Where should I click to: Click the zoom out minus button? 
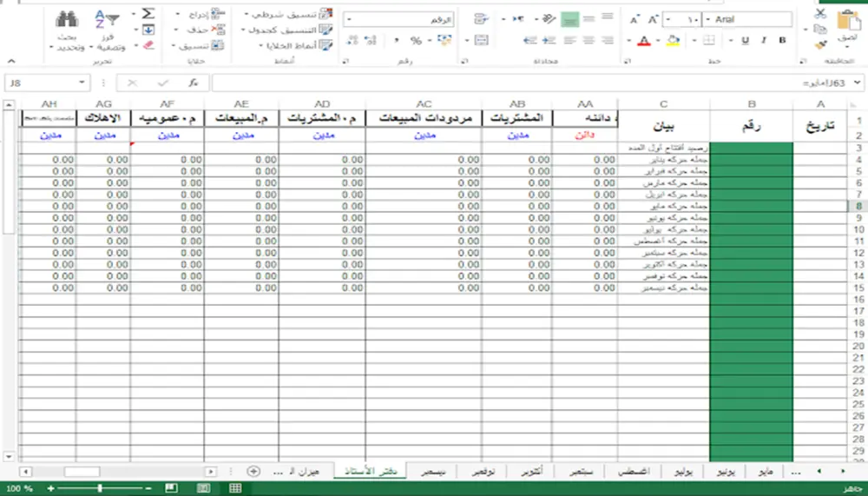[x=148, y=488]
